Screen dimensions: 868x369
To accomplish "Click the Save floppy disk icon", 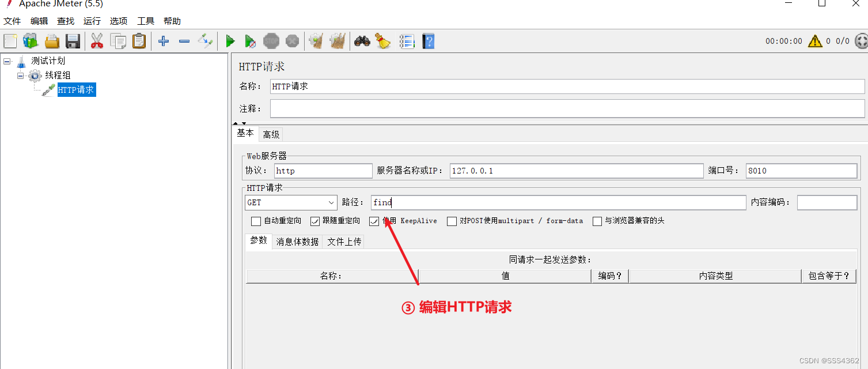I will (73, 41).
